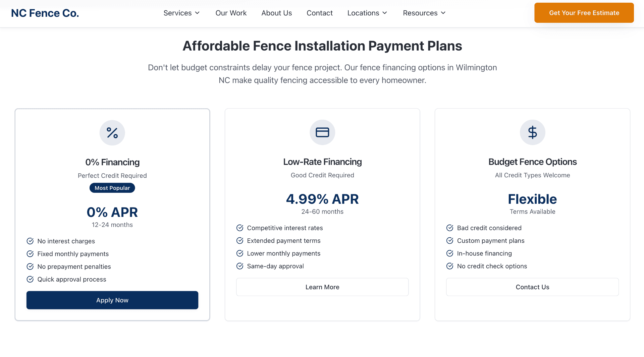Click the checkmark beside No interest charges
Viewport: 644px width, 357px height.
pyautogui.click(x=30, y=241)
